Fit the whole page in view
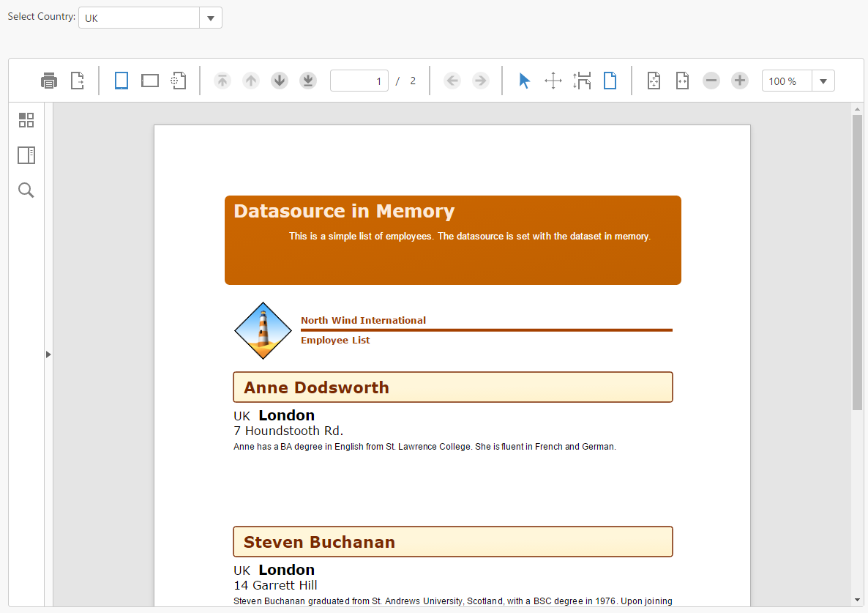 click(x=654, y=81)
